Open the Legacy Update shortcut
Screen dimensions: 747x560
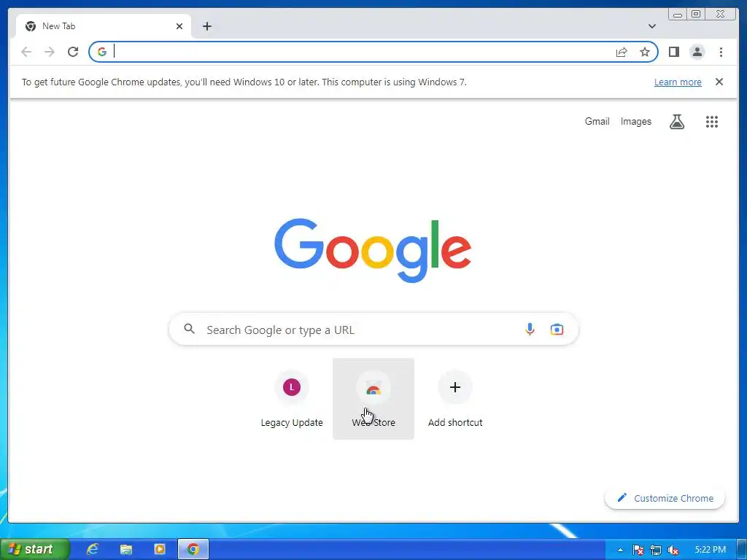point(292,399)
